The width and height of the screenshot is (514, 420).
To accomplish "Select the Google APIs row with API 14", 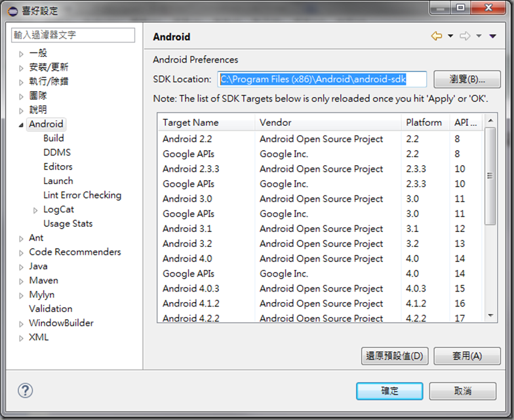I will pyautogui.click(x=321, y=274).
